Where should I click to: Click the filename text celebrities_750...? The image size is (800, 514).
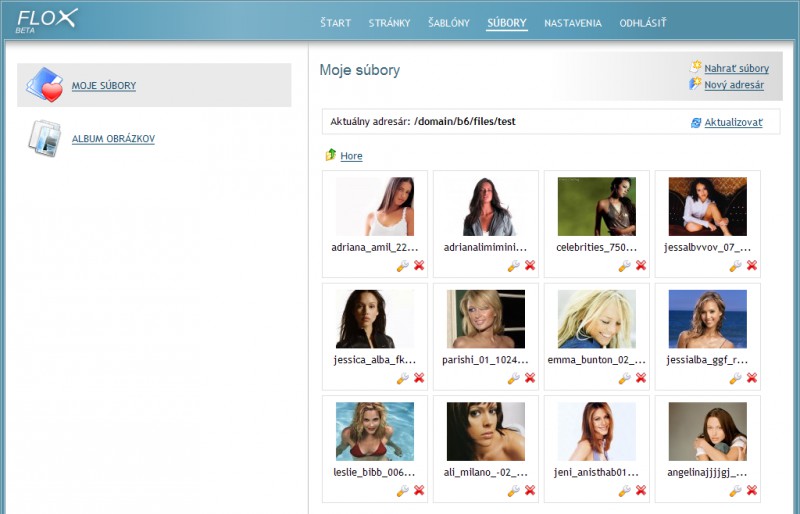pos(596,248)
